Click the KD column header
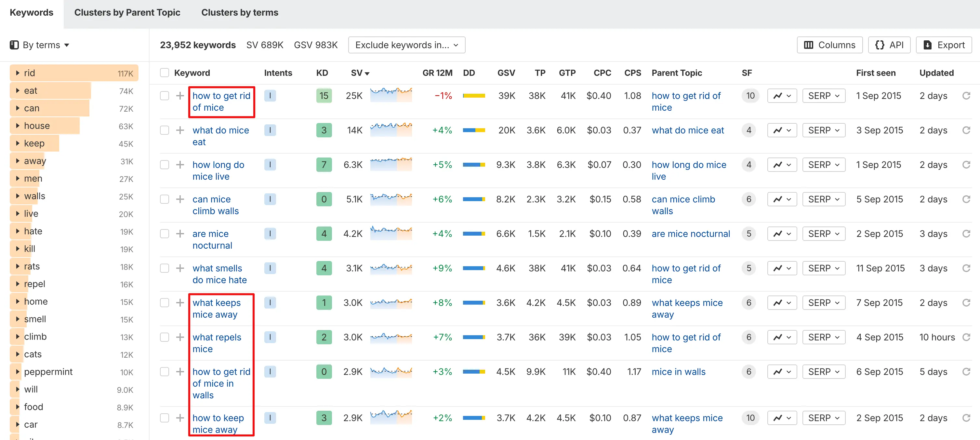980x440 pixels. (x=322, y=73)
